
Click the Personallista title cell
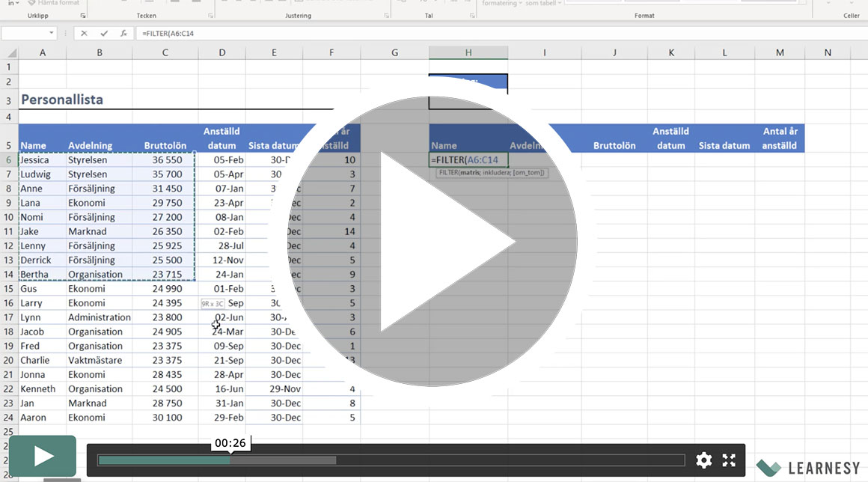click(x=62, y=100)
